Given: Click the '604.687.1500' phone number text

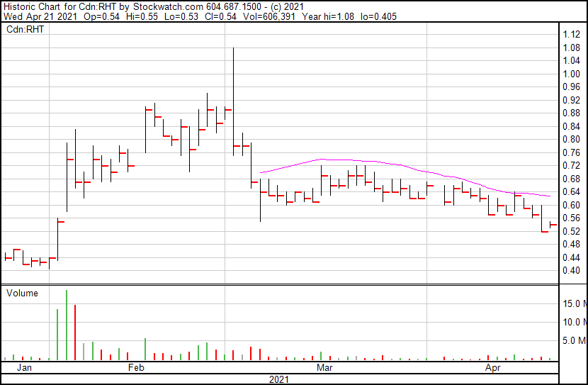Looking at the screenshot, I should tap(234, 7).
